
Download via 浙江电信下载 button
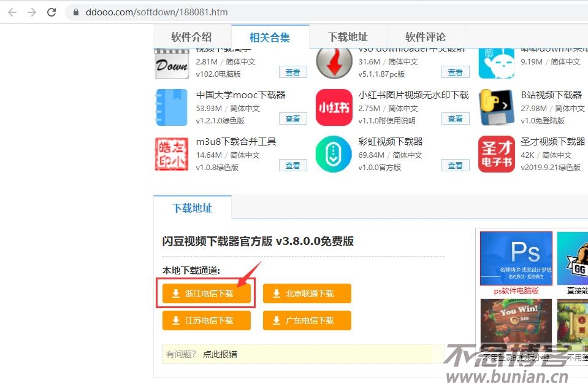point(206,293)
